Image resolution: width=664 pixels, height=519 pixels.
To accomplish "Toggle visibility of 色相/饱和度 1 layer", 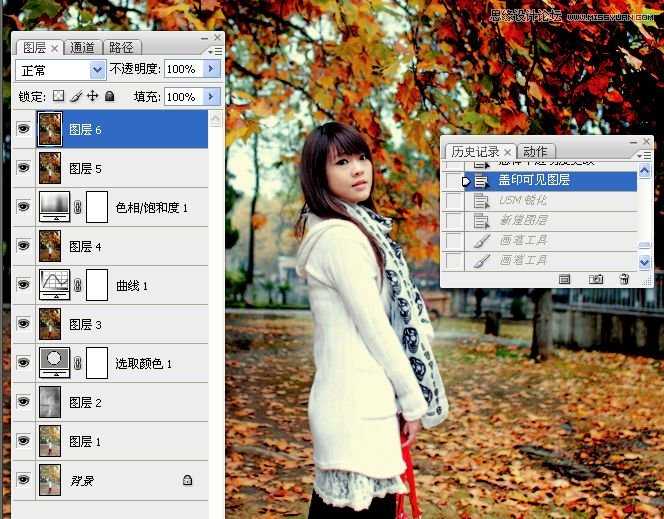I will click(x=24, y=206).
